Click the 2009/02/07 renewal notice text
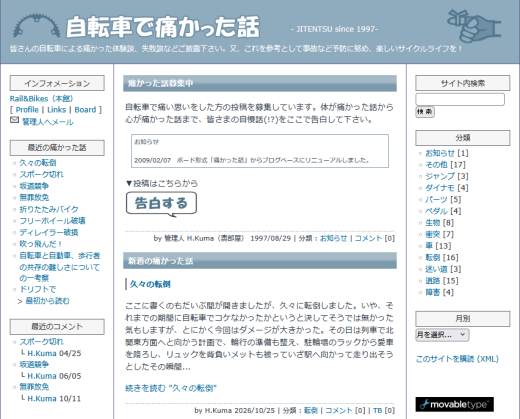This screenshot has width=520, height=419. tap(252, 160)
